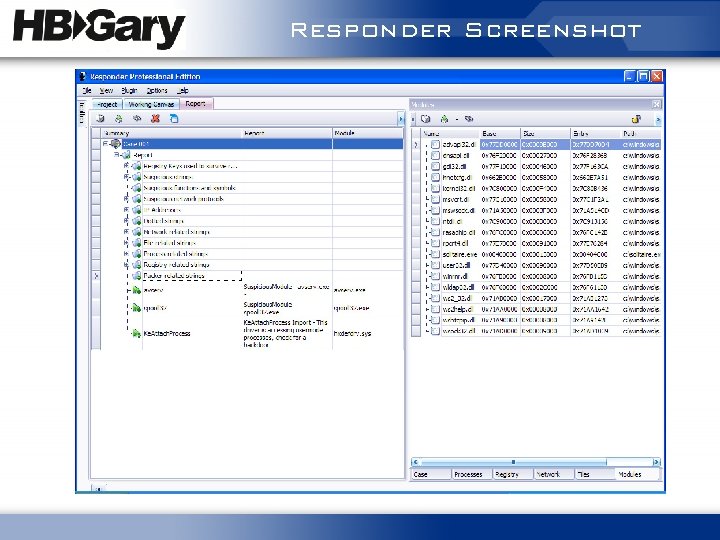Sort modules by the Name column header
Screen dimensions: 720x540
point(450,134)
